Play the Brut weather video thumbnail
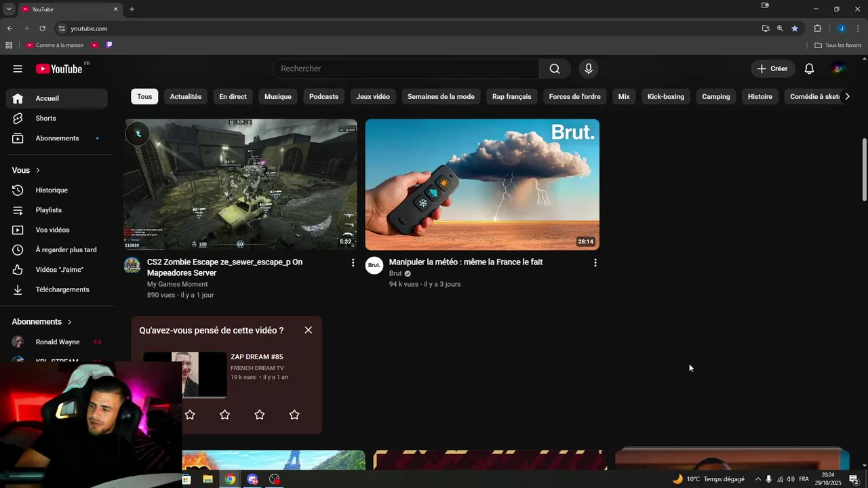This screenshot has height=488, width=868. pos(482,184)
